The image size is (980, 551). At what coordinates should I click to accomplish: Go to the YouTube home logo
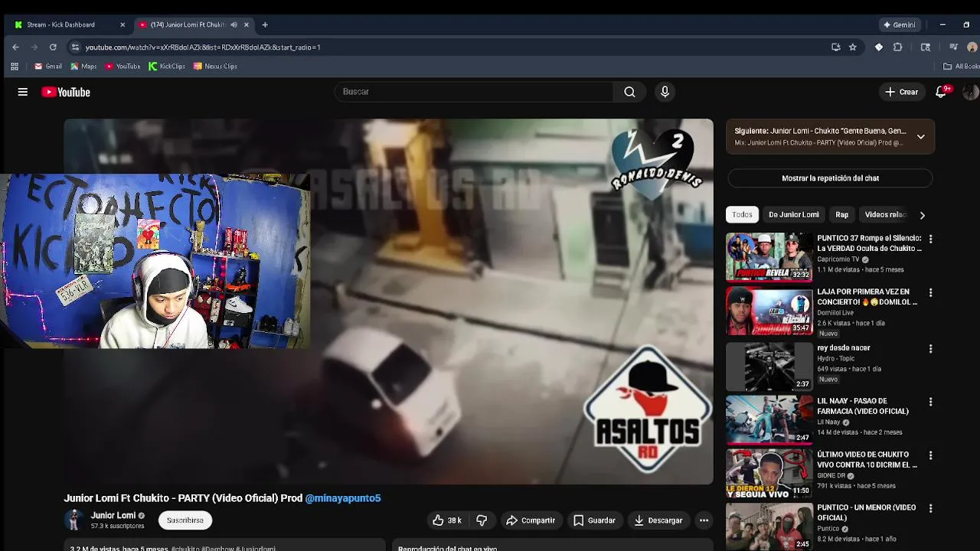pos(66,92)
